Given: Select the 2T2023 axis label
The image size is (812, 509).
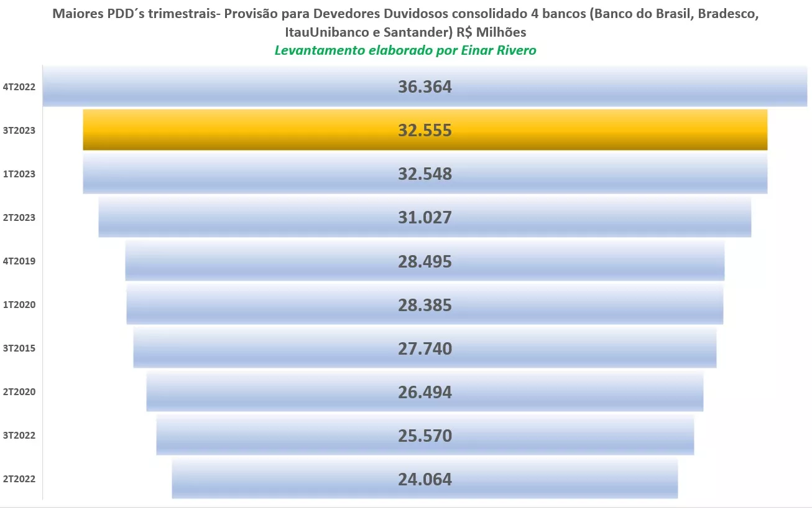Looking at the screenshot, I should point(19,217).
